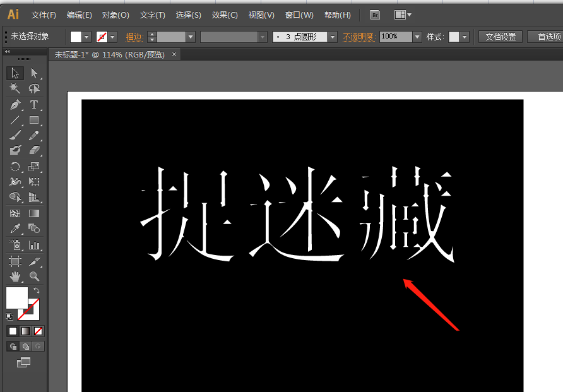Select the Type tool
The image size is (563, 392).
click(x=34, y=105)
